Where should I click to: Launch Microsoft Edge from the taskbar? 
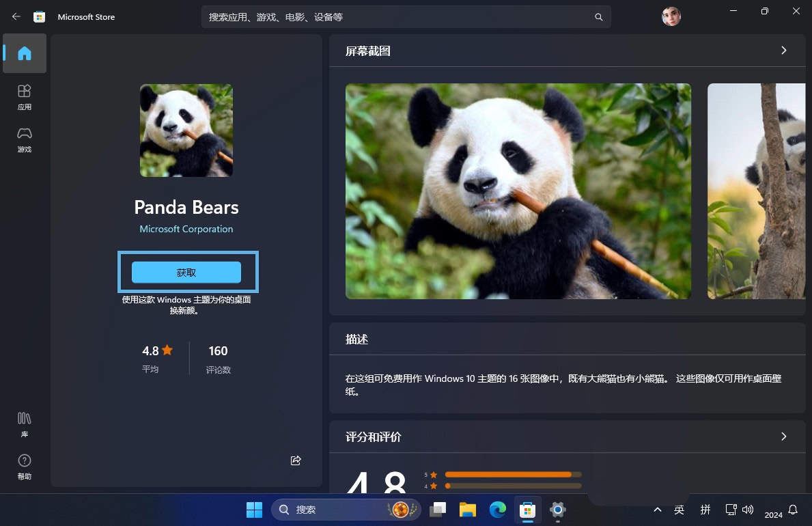tap(497, 510)
